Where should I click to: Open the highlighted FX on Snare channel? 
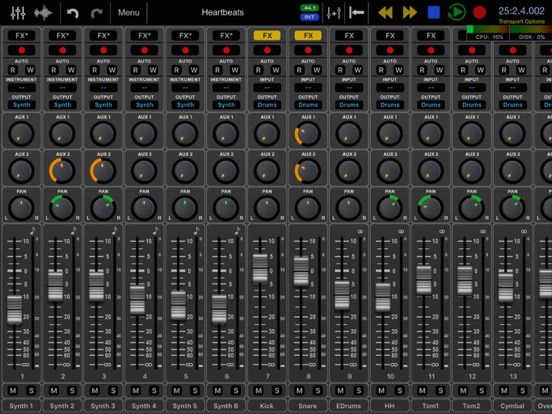click(308, 36)
